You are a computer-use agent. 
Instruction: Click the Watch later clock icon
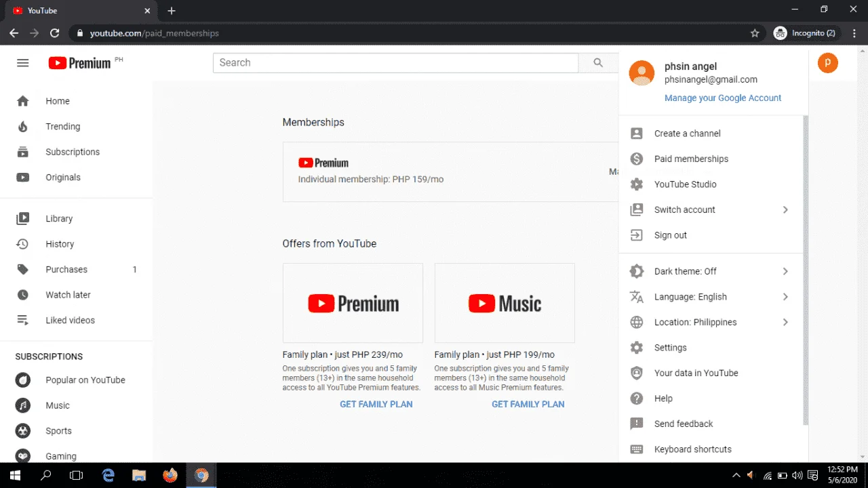tap(23, 295)
